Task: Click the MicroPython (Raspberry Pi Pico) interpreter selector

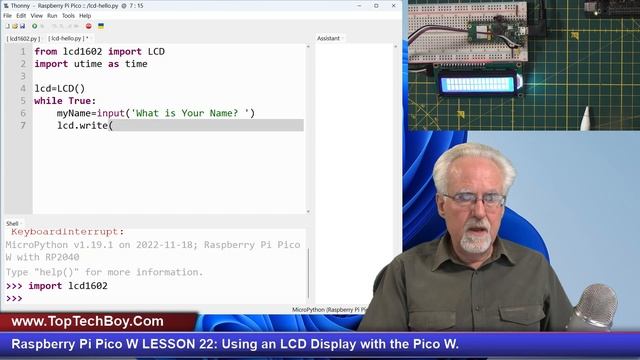Action: tap(329, 310)
